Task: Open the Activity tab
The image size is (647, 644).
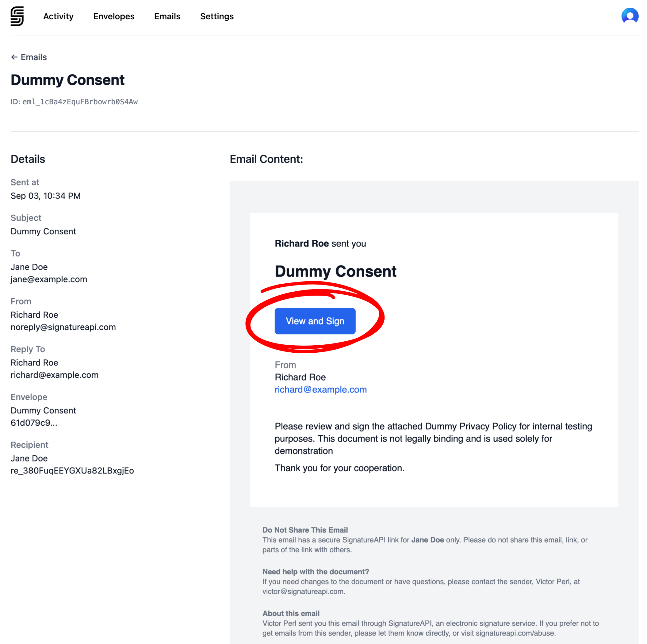Action: [58, 17]
